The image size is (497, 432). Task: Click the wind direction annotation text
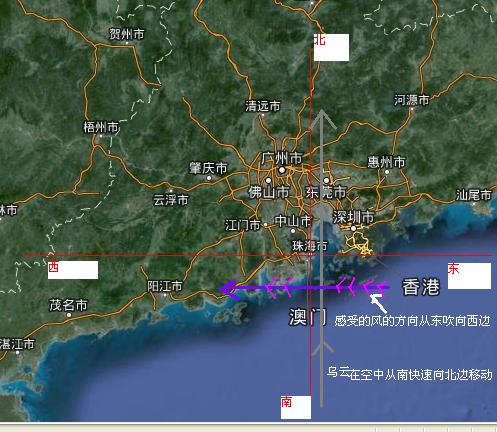[412, 321]
